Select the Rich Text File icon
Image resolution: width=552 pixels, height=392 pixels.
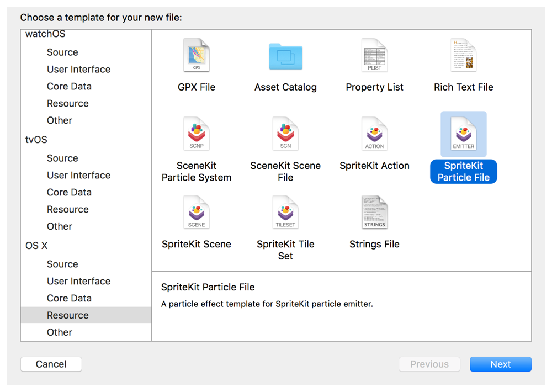(463, 56)
